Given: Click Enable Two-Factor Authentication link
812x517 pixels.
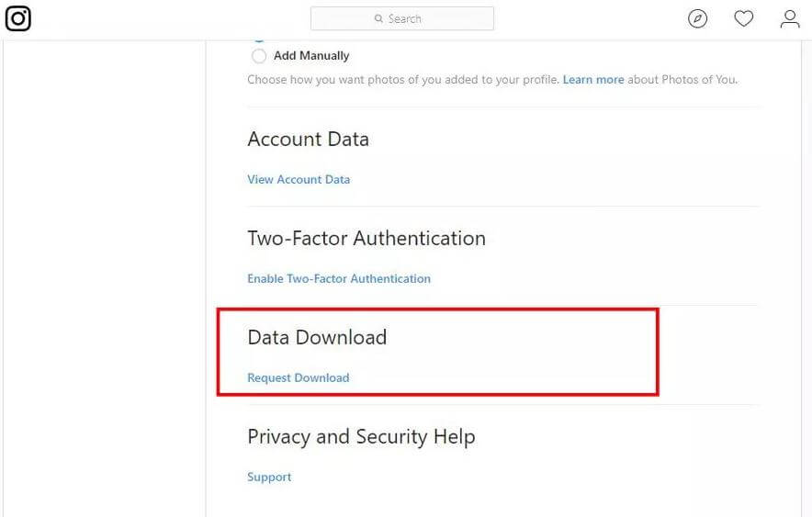Looking at the screenshot, I should pos(339,278).
